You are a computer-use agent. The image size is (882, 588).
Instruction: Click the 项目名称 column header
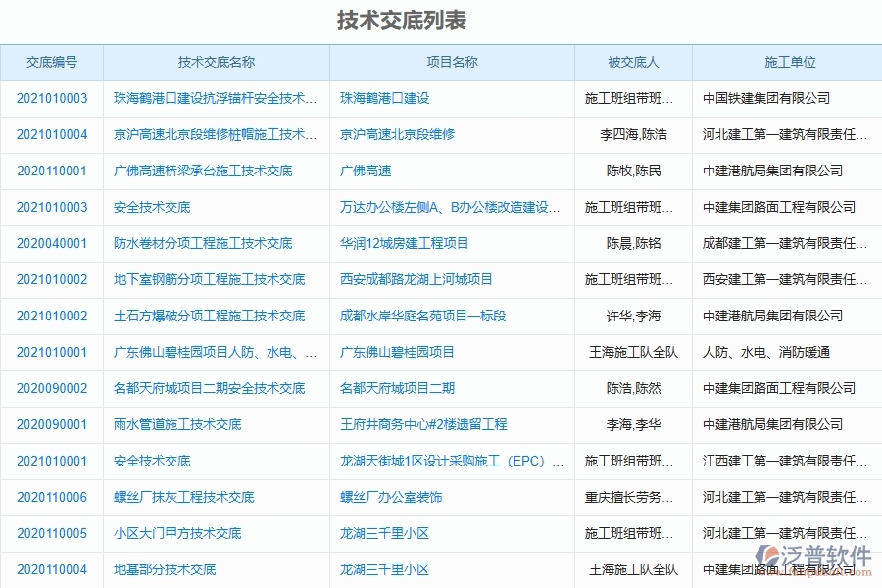(451, 61)
